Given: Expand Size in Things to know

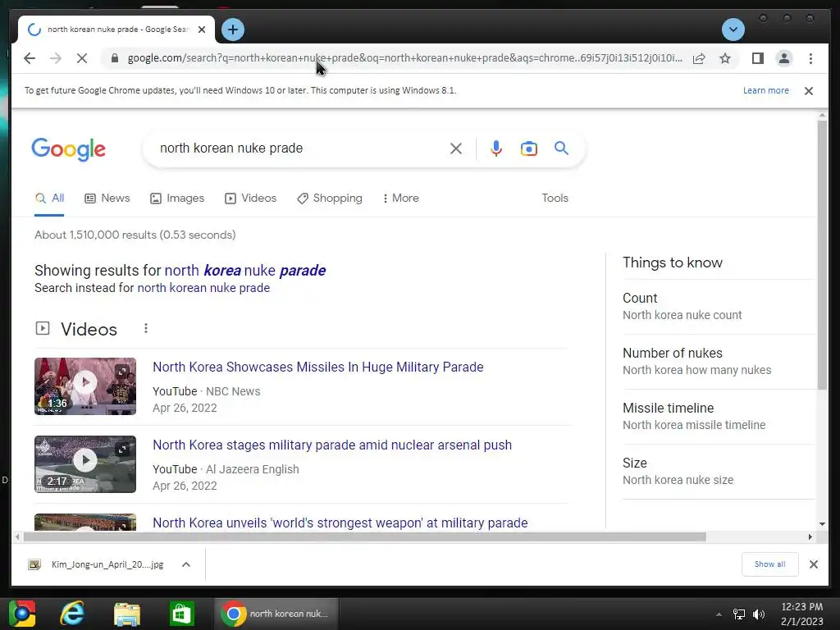Looking at the screenshot, I should click(718, 472).
